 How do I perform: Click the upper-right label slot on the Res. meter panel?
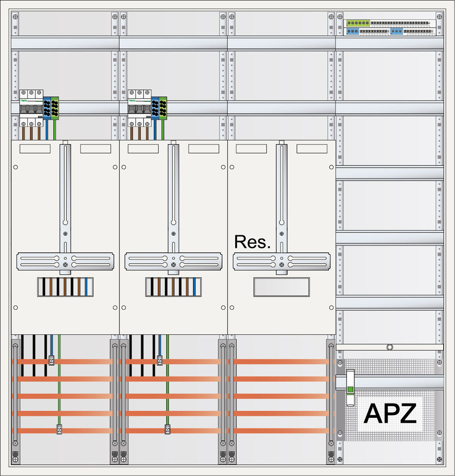coord(312,149)
